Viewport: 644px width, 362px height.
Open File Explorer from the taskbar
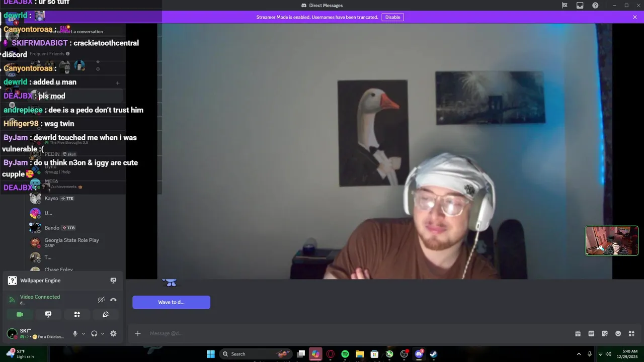coord(360,354)
